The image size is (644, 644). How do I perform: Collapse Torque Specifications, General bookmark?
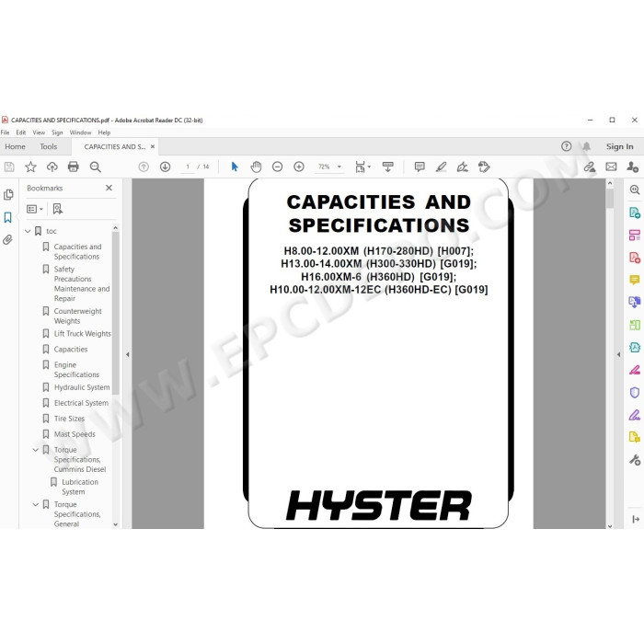pyautogui.click(x=35, y=504)
